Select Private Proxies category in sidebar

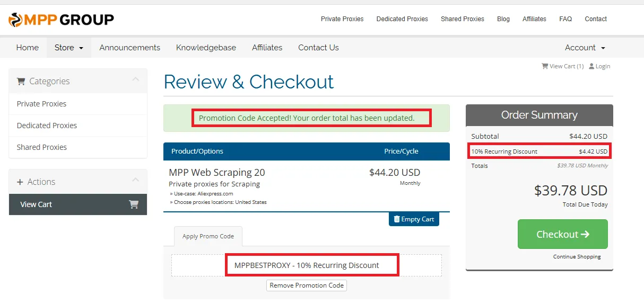tap(78, 104)
